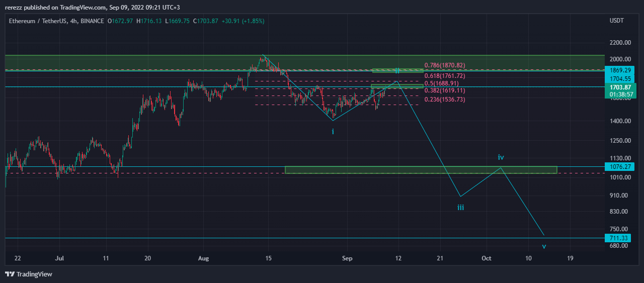Click the 1869.29 price tag
Image resolution: width=644 pixels, height=283 pixels.
pos(620,70)
